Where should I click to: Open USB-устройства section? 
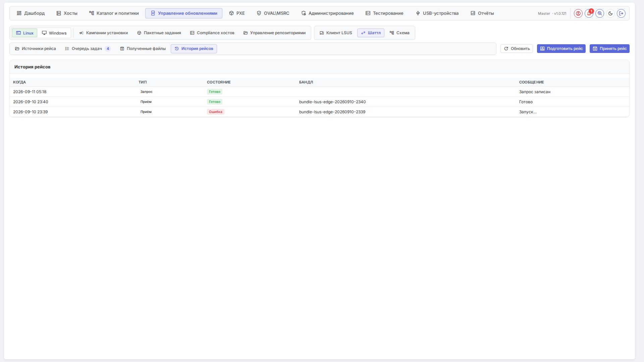click(437, 13)
